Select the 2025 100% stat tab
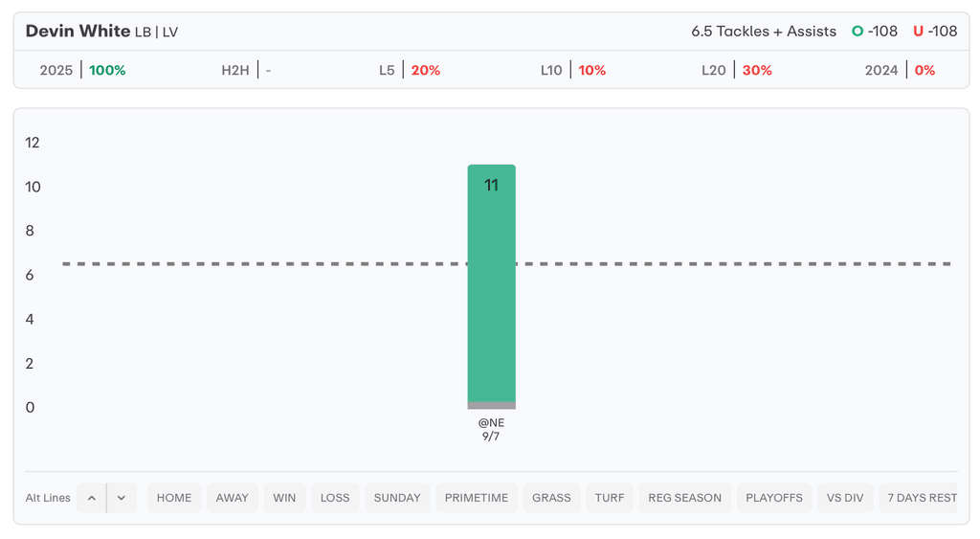Image resolution: width=980 pixels, height=539 pixels. coord(83,70)
